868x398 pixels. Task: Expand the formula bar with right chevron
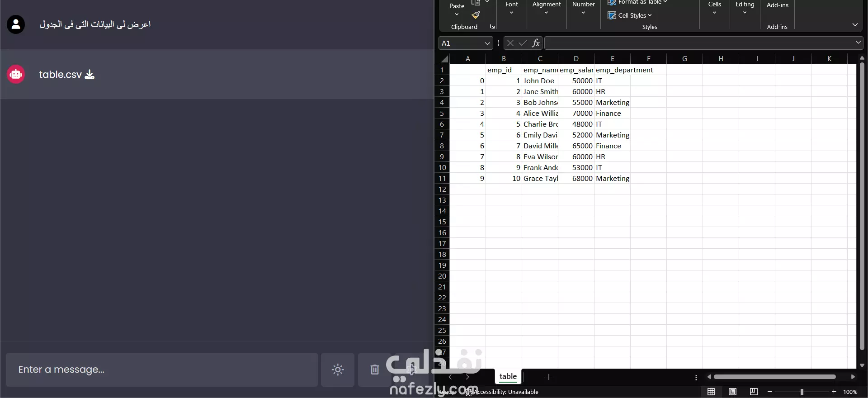(x=858, y=43)
